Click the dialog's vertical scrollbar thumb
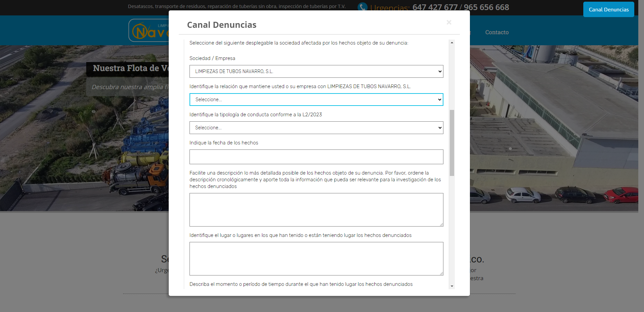This screenshot has width=644, height=312. (452, 143)
